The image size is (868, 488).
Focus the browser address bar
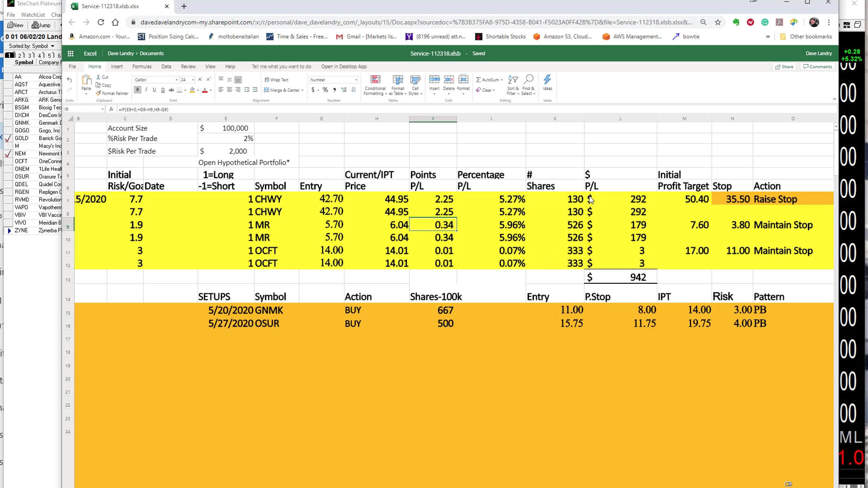[416, 22]
